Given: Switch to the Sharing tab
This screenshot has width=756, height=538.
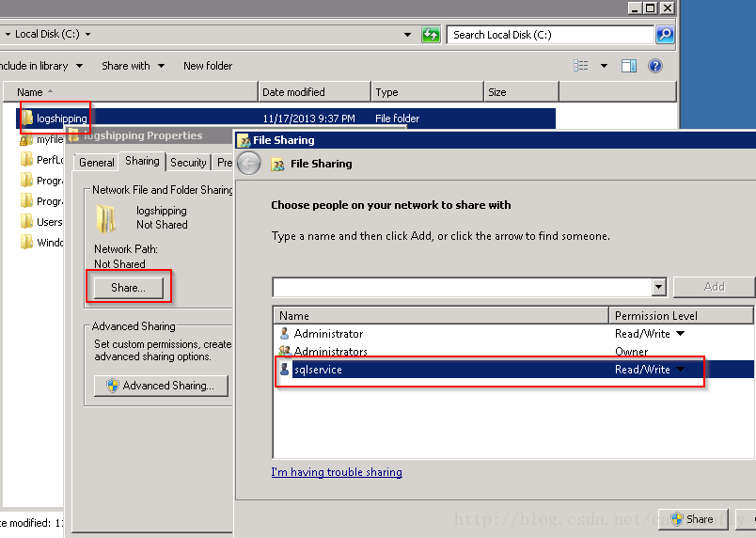Looking at the screenshot, I should [142, 161].
